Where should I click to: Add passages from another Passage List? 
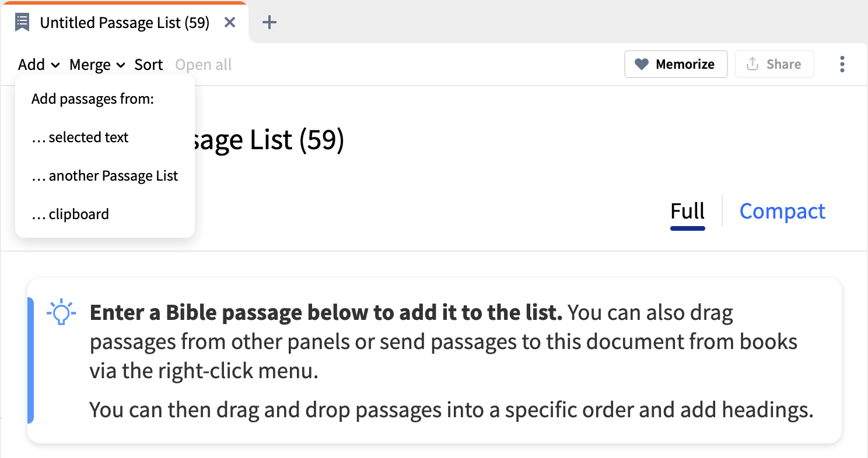(105, 176)
